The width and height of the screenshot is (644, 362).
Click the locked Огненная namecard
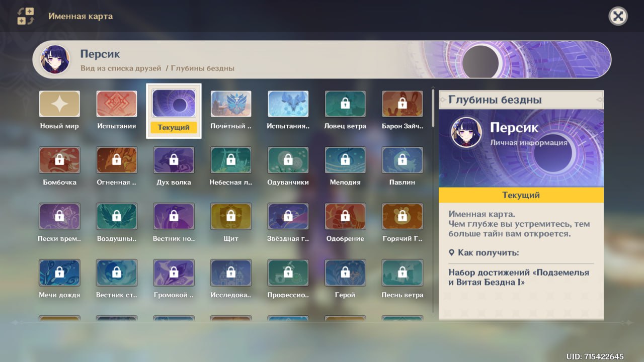point(117,167)
